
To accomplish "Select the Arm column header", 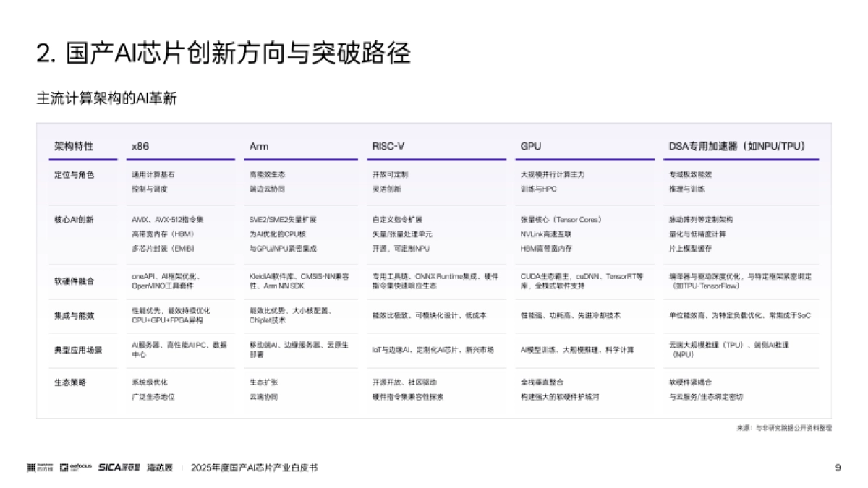I will 258,146.
